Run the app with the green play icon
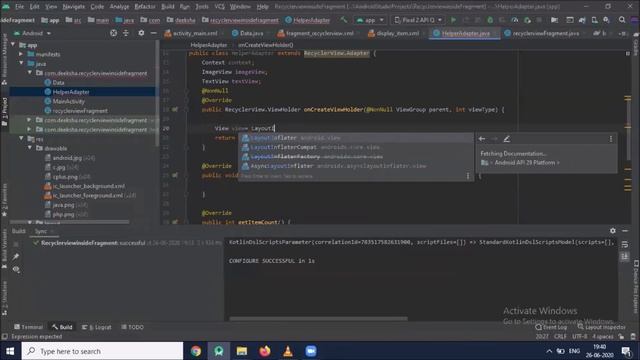 [x=453, y=20]
